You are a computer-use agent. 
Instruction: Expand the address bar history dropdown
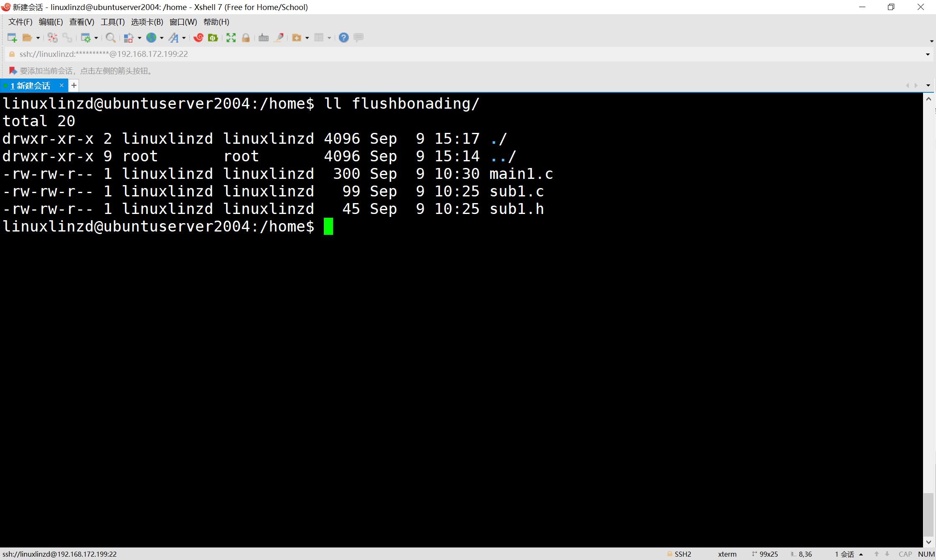coord(928,54)
